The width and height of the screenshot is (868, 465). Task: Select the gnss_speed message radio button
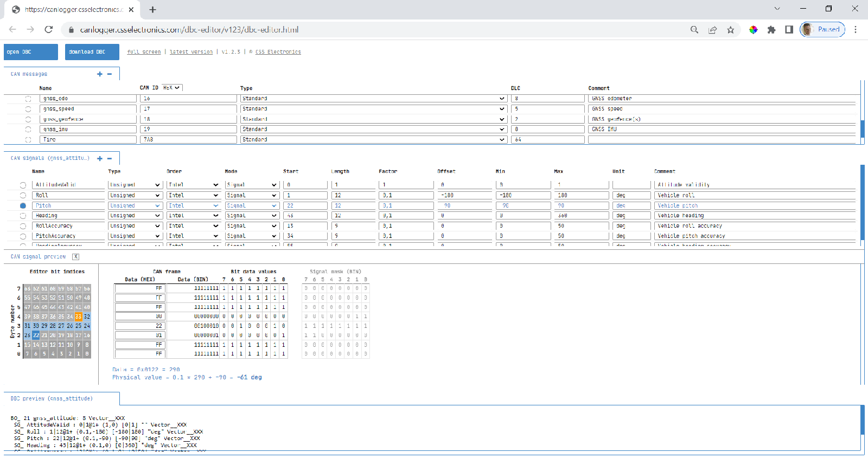pos(28,109)
